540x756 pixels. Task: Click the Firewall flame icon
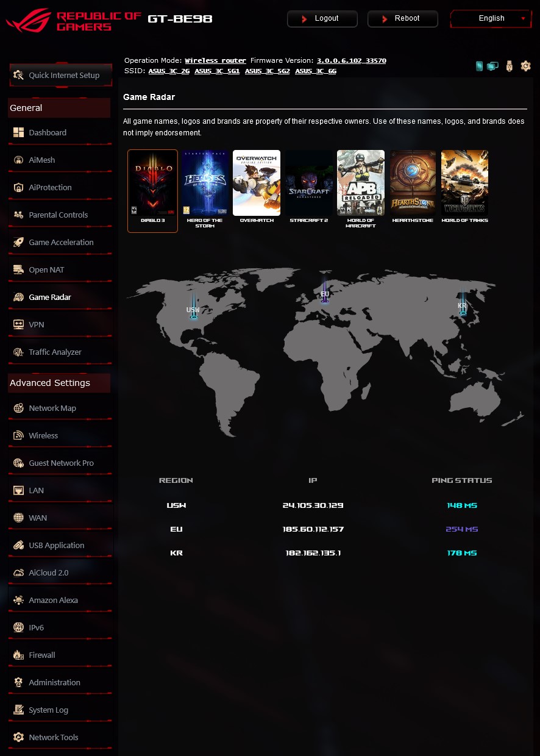coord(18,655)
